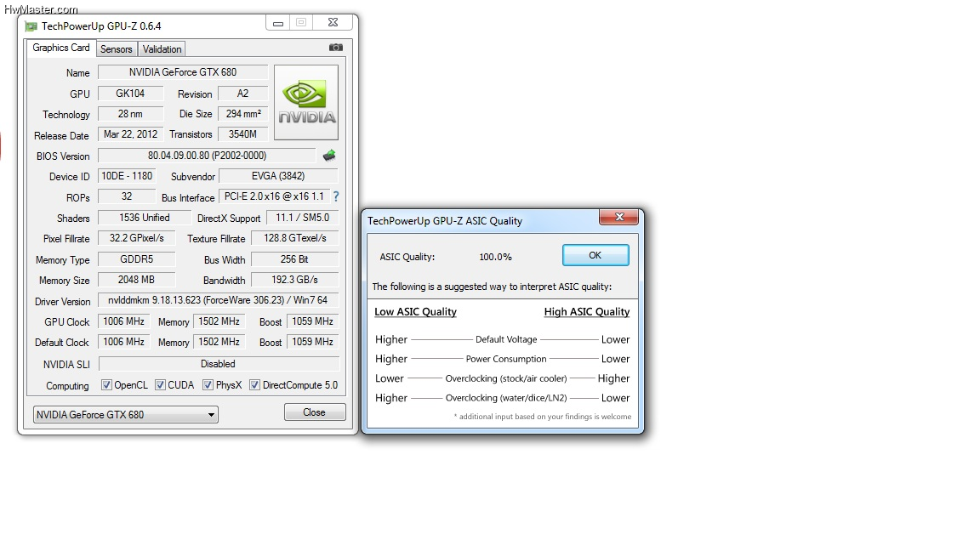Click the Close button in GPU-Z
Screen dimensions: 980x551
click(315, 412)
